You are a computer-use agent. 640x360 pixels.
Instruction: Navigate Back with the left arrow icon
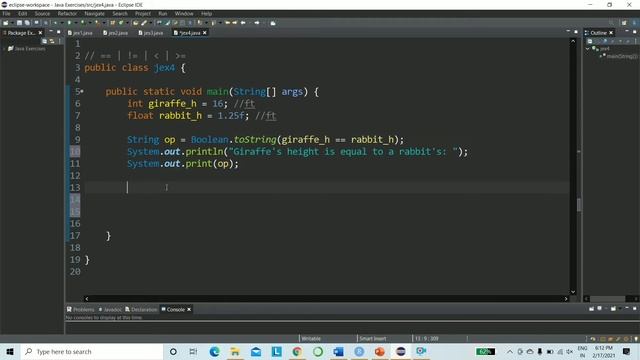[243, 23]
